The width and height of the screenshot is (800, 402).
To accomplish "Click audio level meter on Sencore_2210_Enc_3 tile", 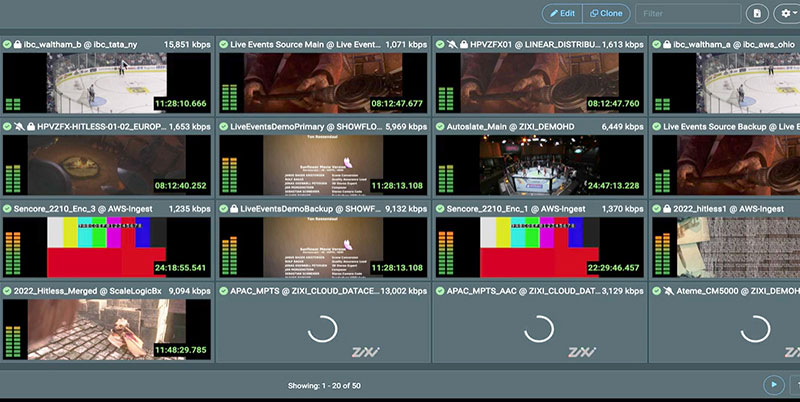I will [13, 254].
